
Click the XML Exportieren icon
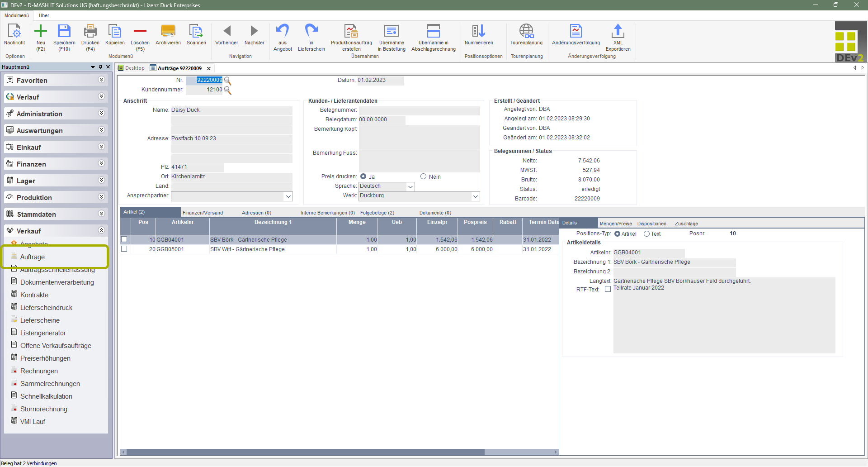[x=618, y=32]
